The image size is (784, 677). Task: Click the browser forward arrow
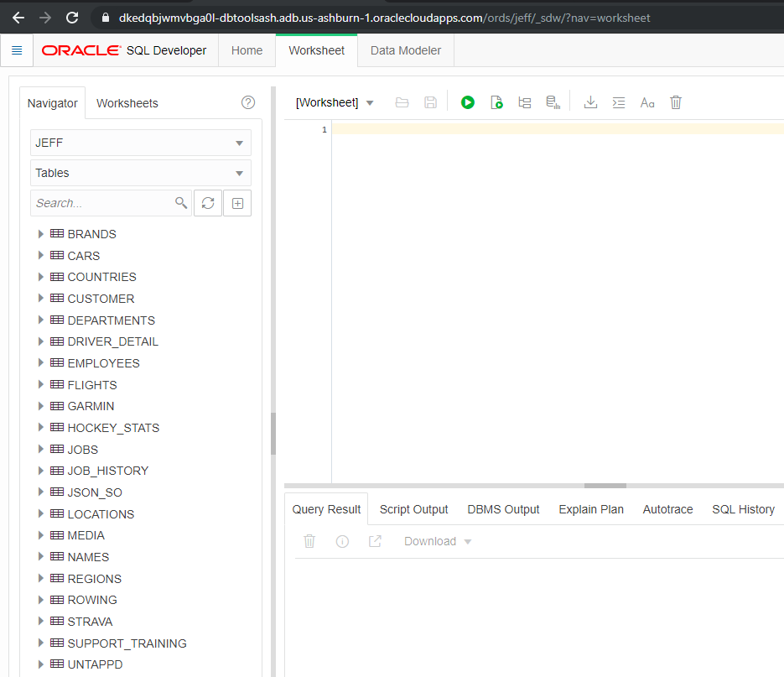coord(45,18)
